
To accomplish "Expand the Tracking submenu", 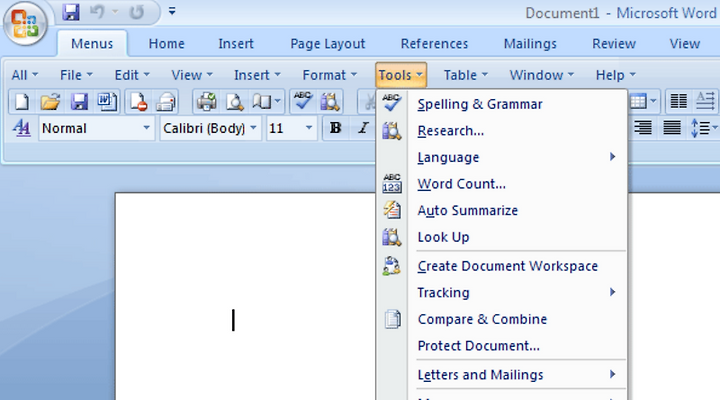I will (502, 293).
